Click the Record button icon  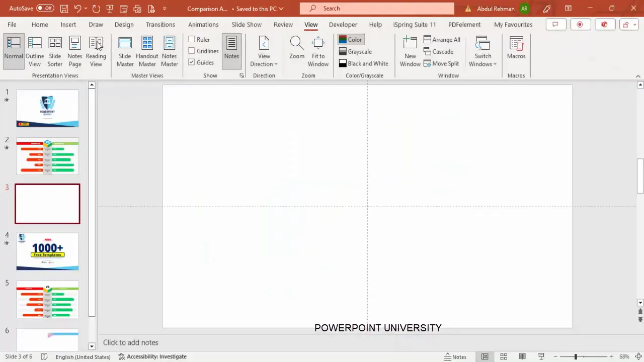[580, 25]
